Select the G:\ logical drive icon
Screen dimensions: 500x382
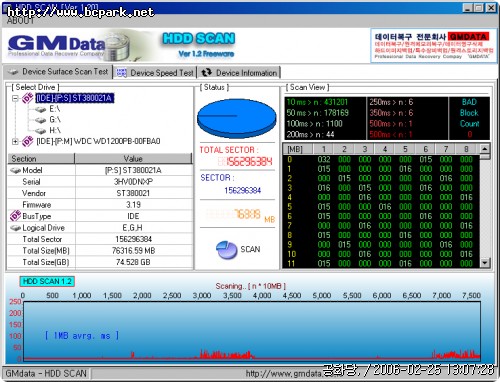point(40,120)
